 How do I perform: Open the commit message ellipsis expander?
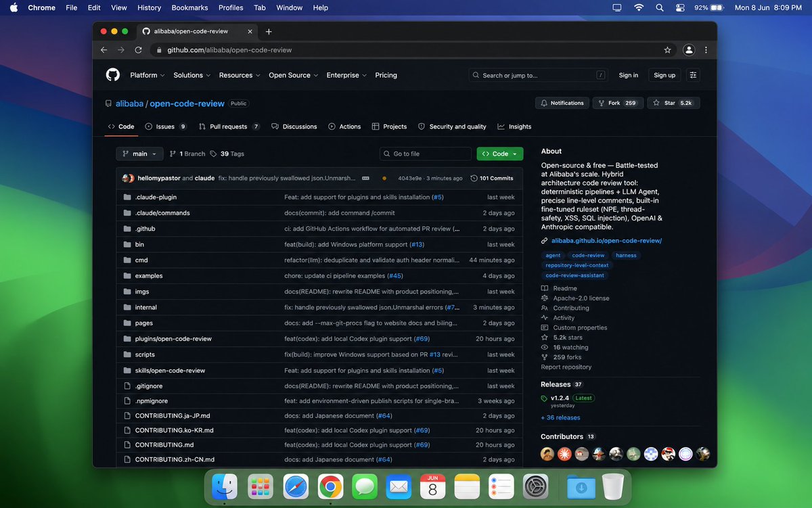click(366, 179)
